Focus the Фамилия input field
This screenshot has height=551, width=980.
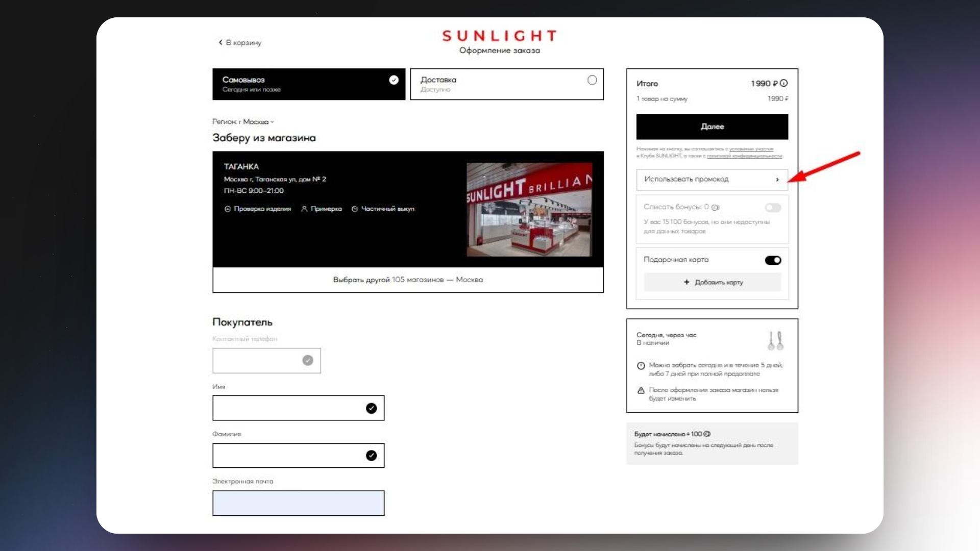click(x=298, y=456)
